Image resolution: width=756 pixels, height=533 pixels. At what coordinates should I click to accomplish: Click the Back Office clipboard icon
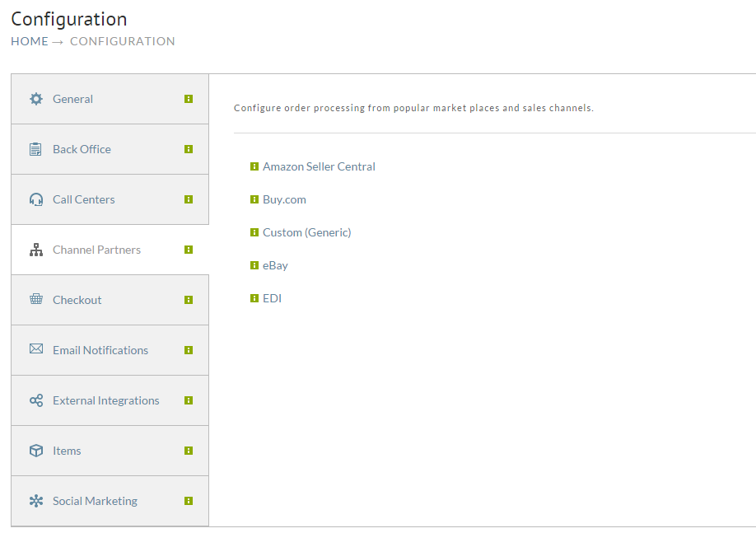pyautogui.click(x=35, y=149)
